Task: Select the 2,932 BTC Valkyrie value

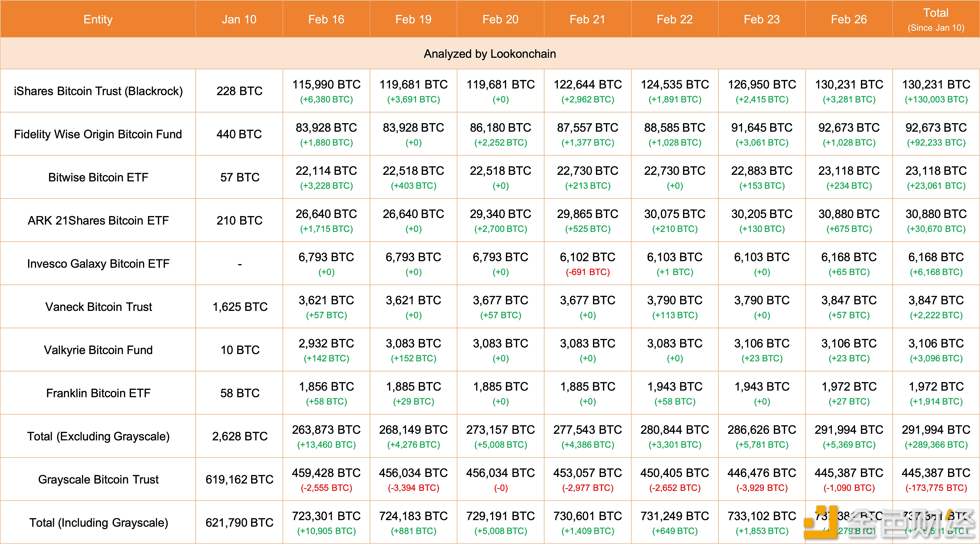Action: point(327,343)
